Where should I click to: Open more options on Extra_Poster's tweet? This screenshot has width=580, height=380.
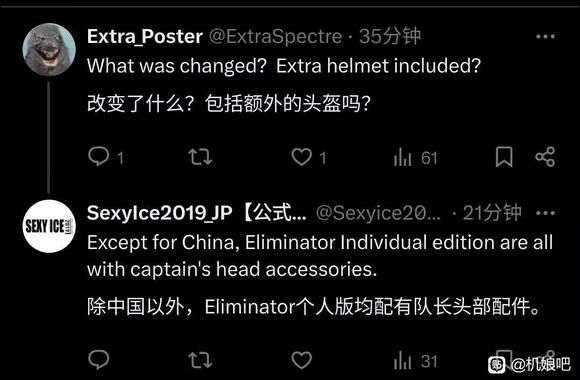point(545,36)
